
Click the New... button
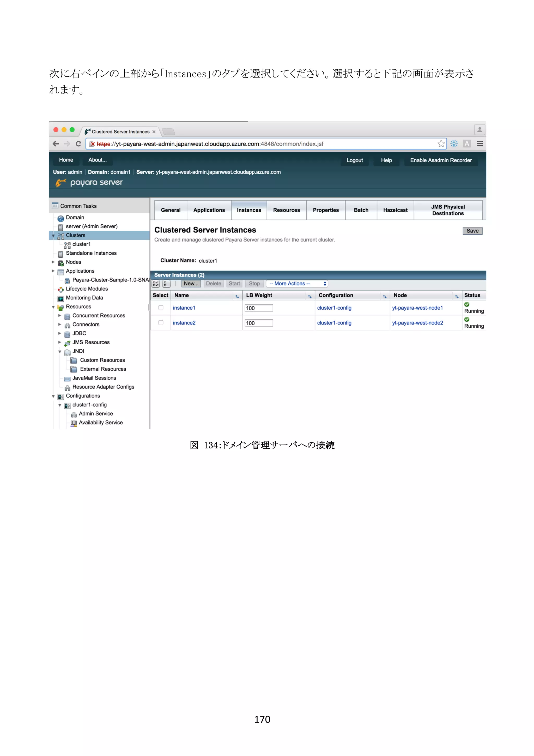click(x=191, y=284)
